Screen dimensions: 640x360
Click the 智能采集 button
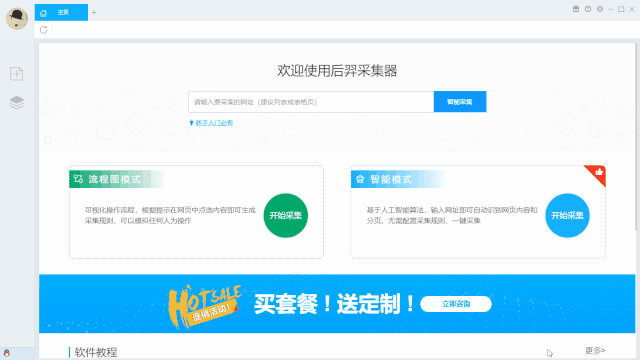(460, 102)
